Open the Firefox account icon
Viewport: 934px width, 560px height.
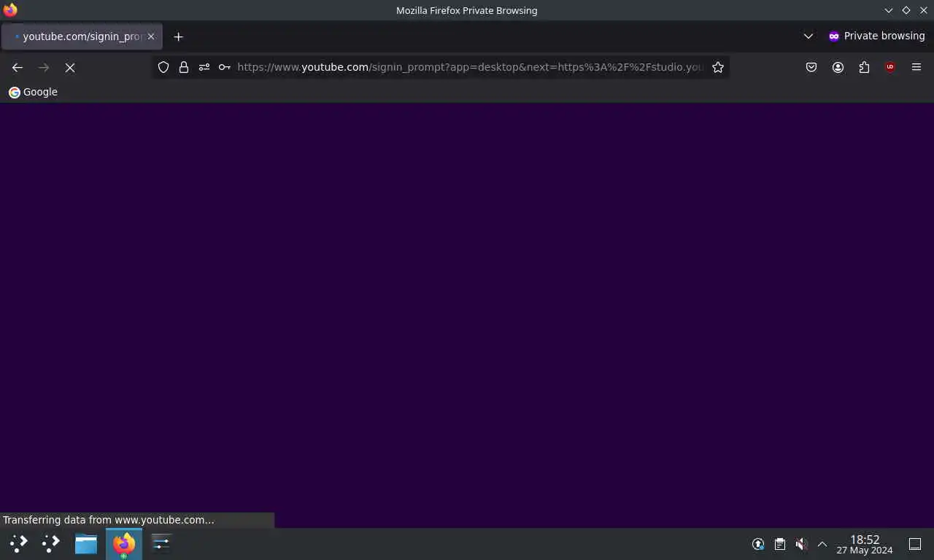click(838, 67)
